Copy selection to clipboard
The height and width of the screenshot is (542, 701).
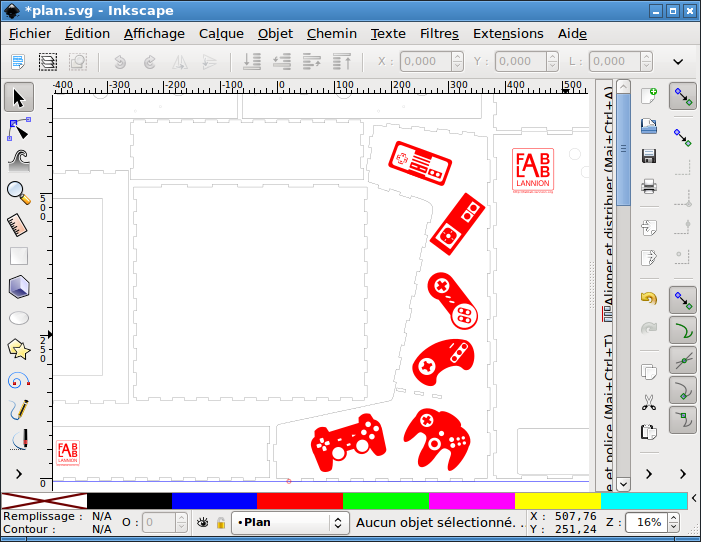pyautogui.click(x=649, y=372)
